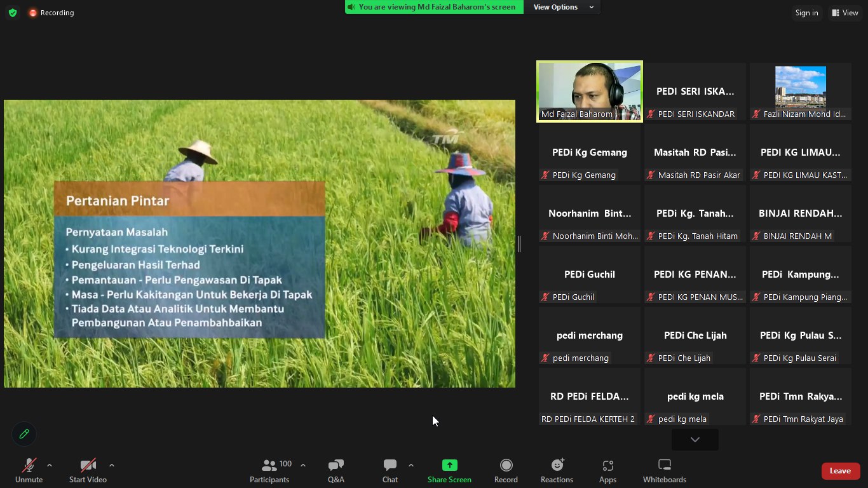Open the Chat panel
868x488 pixels.
point(390,471)
